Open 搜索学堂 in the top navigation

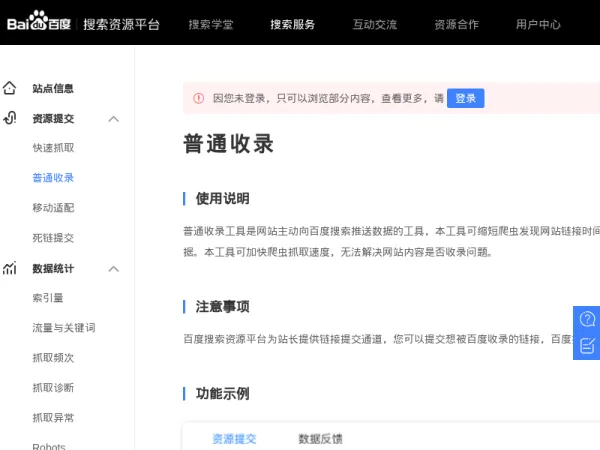(211, 24)
